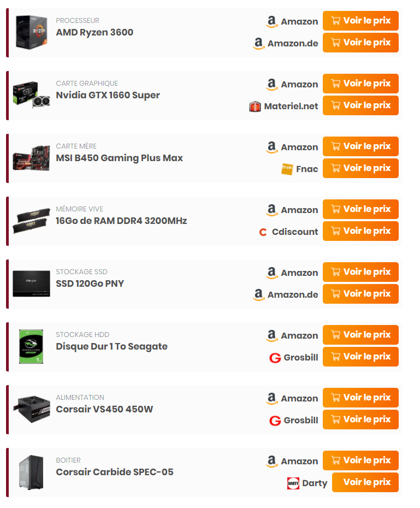Open the Corsair Carbide SPEC-05 title link
420x508 pixels.
(115, 472)
